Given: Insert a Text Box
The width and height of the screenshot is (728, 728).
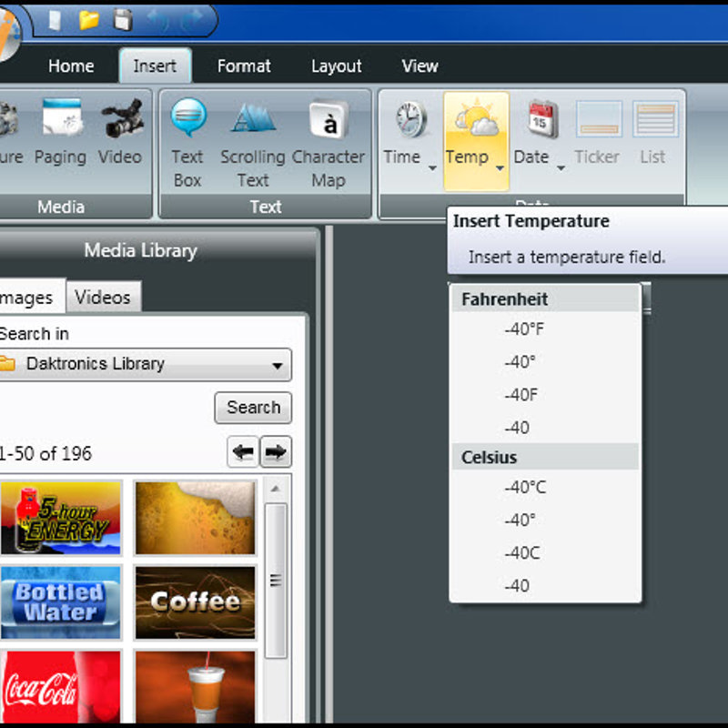Looking at the screenshot, I should coord(187,120).
